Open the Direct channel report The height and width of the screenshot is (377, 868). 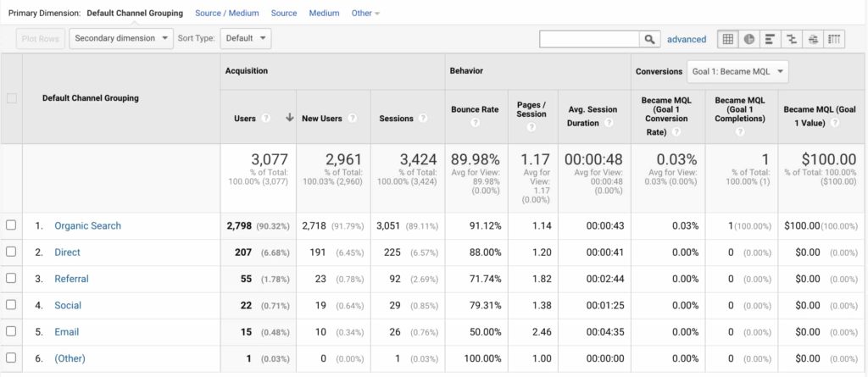pos(67,252)
